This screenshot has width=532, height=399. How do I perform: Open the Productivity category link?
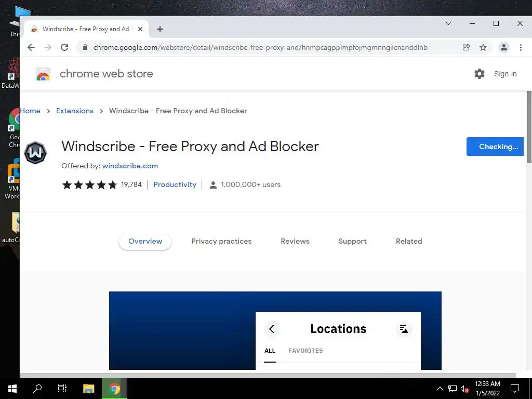click(175, 184)
